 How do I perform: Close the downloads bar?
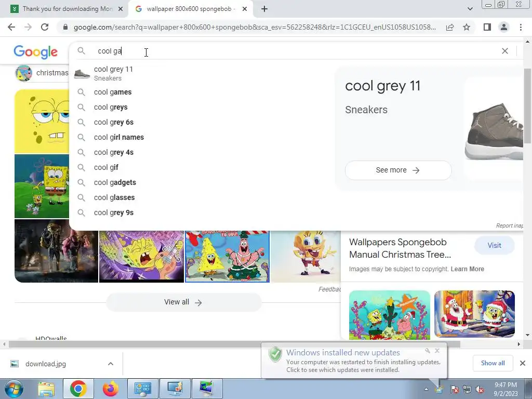coord(523,363)
